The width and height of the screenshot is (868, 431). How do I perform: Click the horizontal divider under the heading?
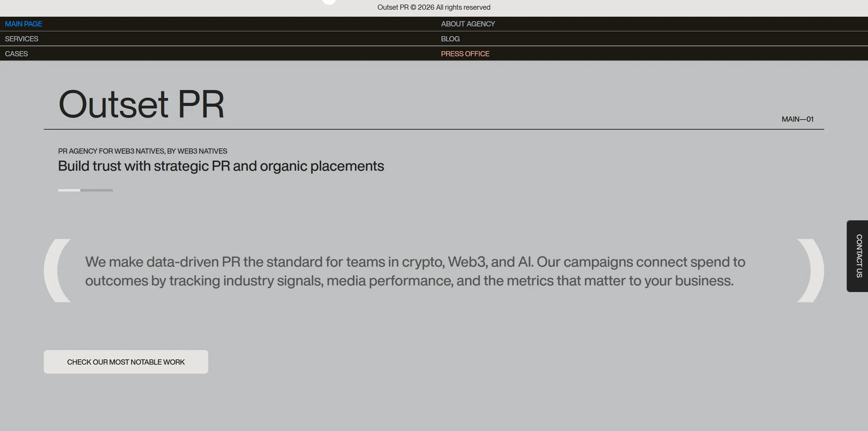coord(433,129)
